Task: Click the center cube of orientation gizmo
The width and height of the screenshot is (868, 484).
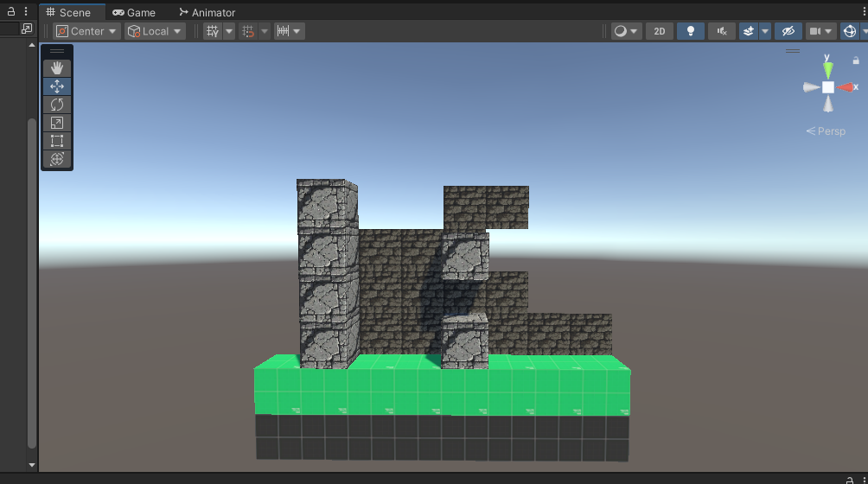Action: coord(827,87)
